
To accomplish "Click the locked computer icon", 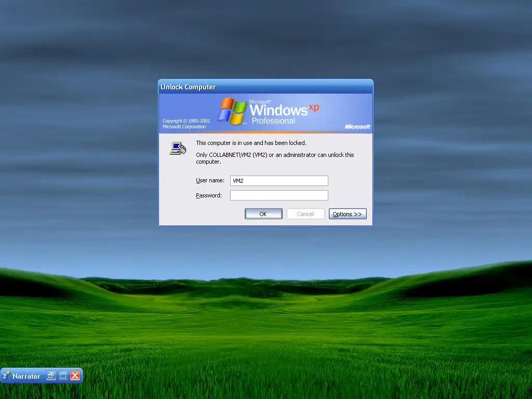I will [x=178, y=149].
